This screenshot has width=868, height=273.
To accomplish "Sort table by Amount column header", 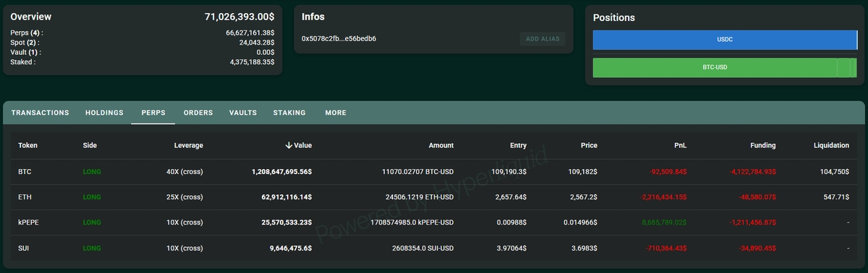I will (x=441, y=145).
